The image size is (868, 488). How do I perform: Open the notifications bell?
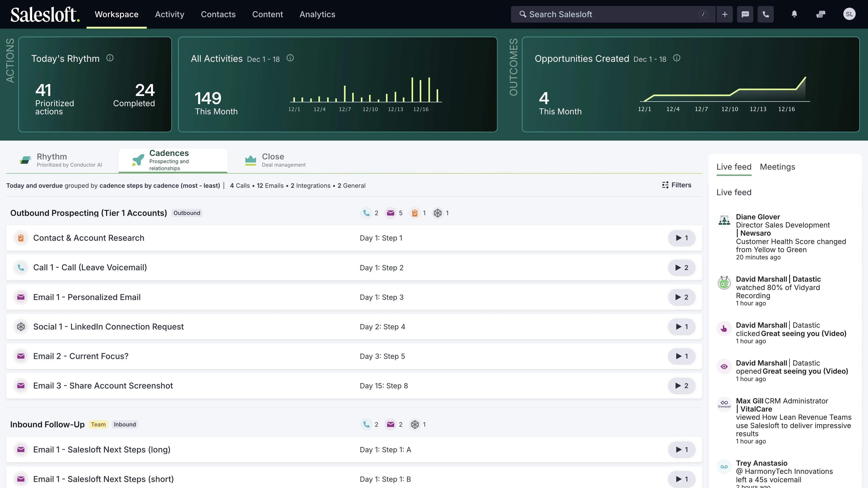click(x=794, y=14)
